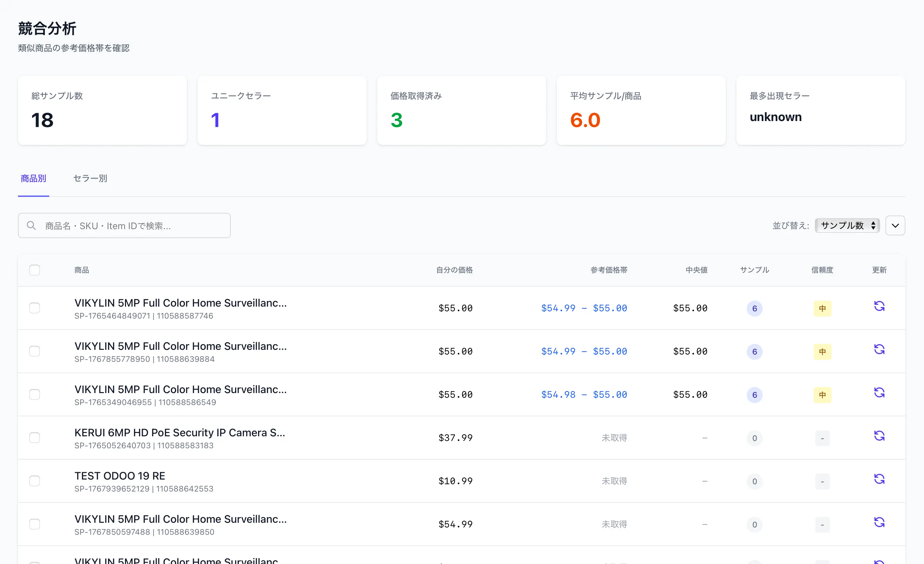Select the 商品別 tab
924x564 pixels.
coord(33,178)
